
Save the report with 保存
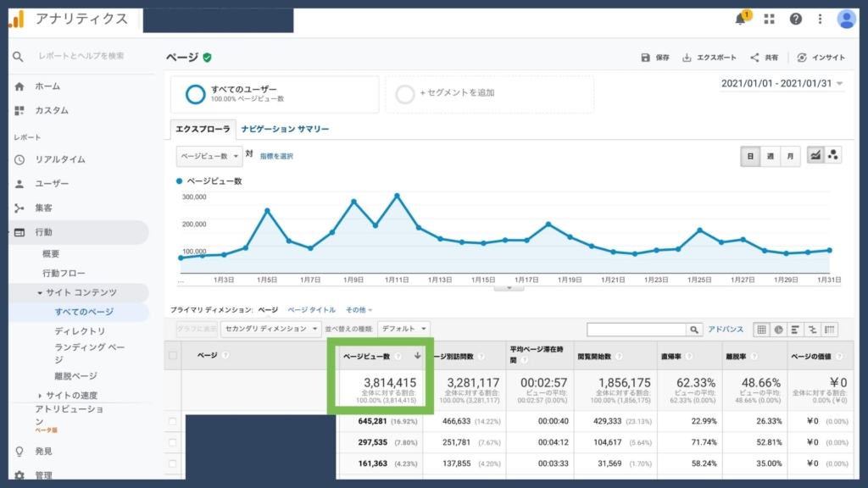point(655,58)
